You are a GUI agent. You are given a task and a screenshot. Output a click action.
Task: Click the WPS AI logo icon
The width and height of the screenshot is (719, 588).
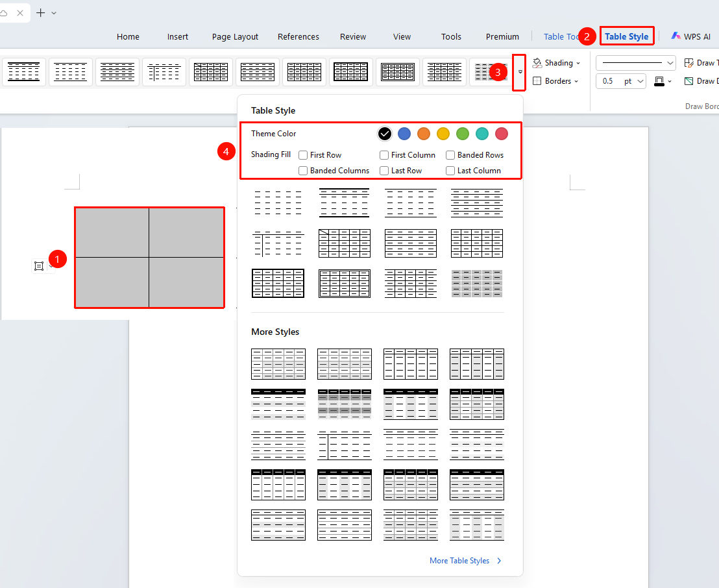click(676, 36)
